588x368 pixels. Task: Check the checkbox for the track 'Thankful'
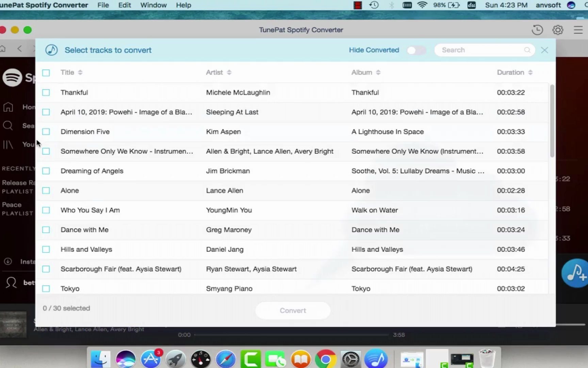(x=46, y=92)
